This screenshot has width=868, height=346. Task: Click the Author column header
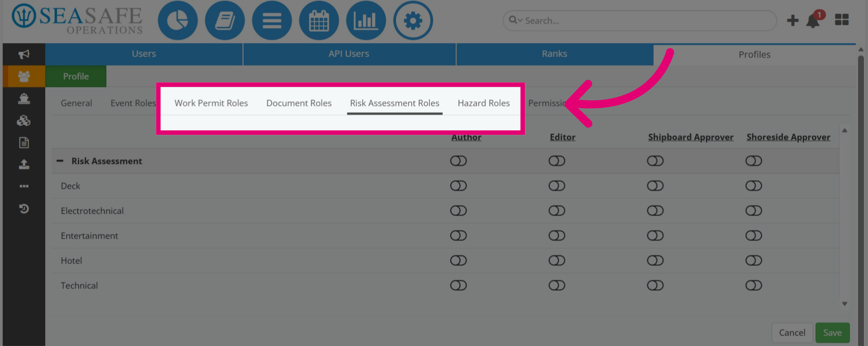[466, 137]
